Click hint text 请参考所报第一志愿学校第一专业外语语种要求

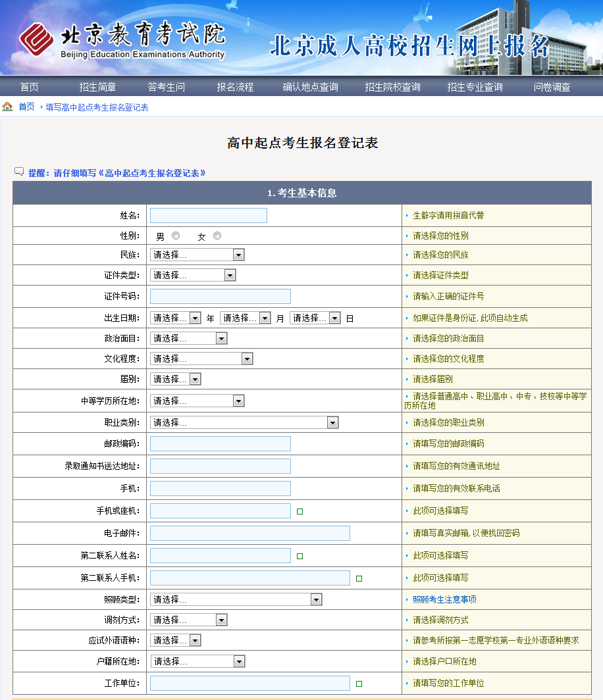pos(496,640)
